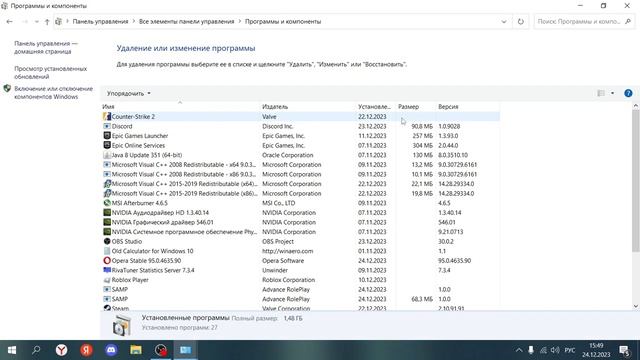This screenshot has width=640, height=360.
Task: Select Epic Online Services icon
Action: [107, 145]
